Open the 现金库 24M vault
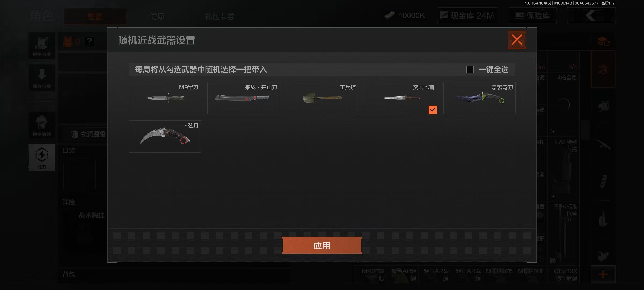 click(x=467, y=16)
